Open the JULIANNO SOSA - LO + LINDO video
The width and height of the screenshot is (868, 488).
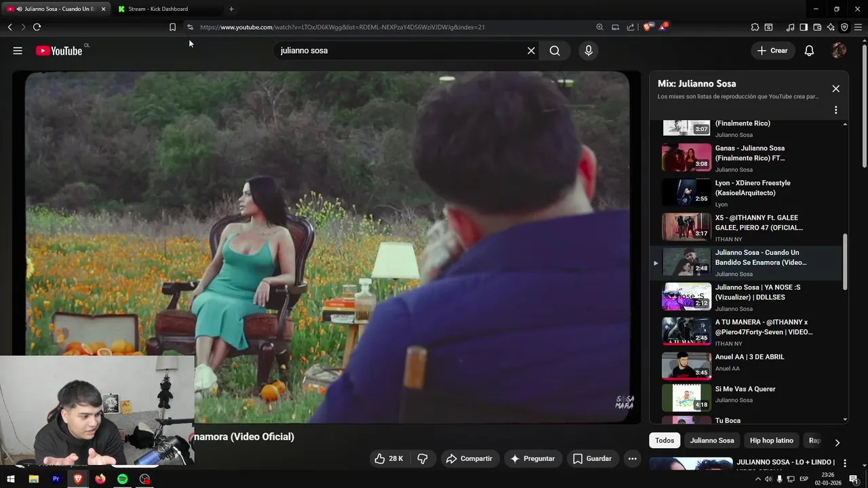coord(785,463)
